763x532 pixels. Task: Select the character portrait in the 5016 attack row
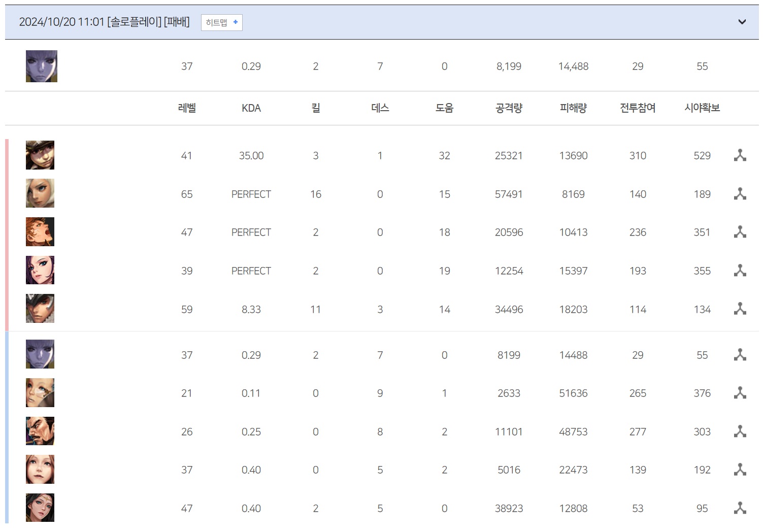coord(40,469)
